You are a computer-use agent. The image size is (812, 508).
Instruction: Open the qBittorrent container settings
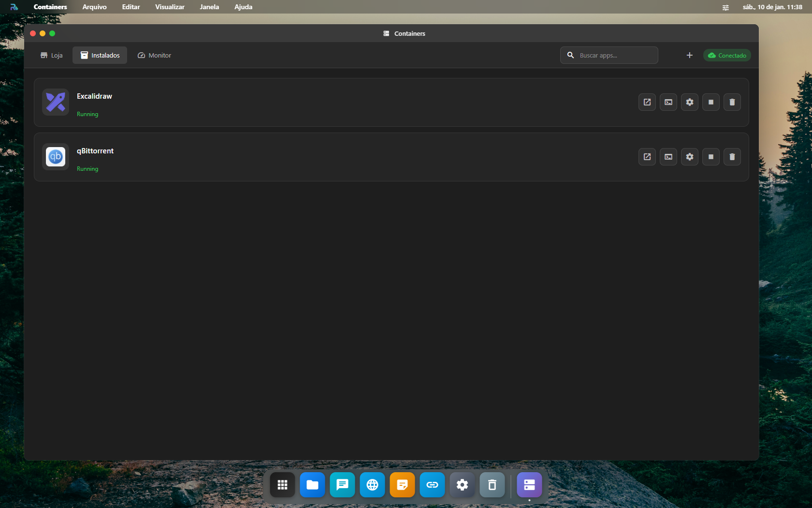click(x=689, y=157)
